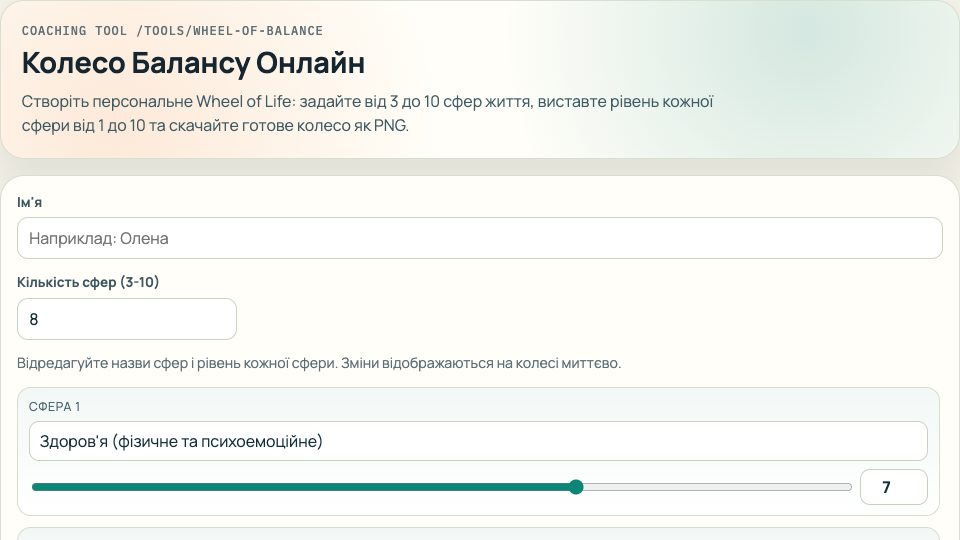Click the gray unfilled part of the slider

(x=715, y=487)
